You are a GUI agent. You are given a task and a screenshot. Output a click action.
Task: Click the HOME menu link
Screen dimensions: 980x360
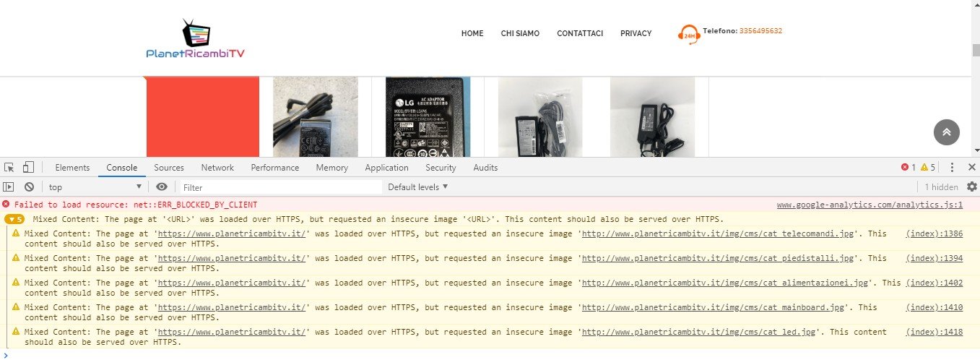coord(472,33)
